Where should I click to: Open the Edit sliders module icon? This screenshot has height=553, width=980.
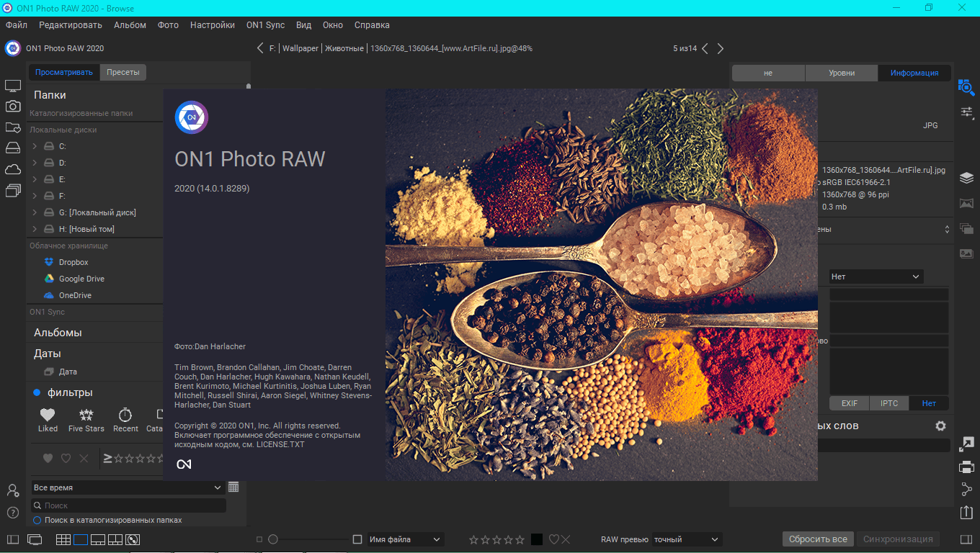pos(966,112)
